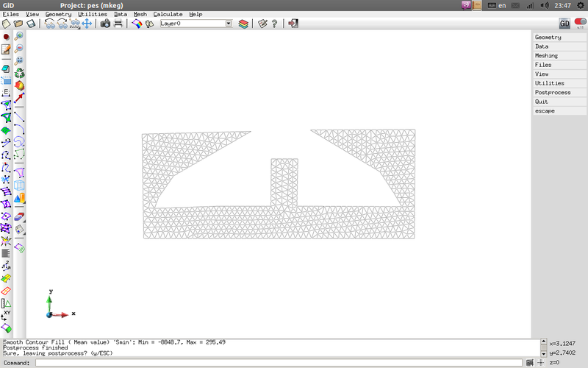Click the XY axes view icon
This screenshot has width=588, height=368.
click(6, 316)
